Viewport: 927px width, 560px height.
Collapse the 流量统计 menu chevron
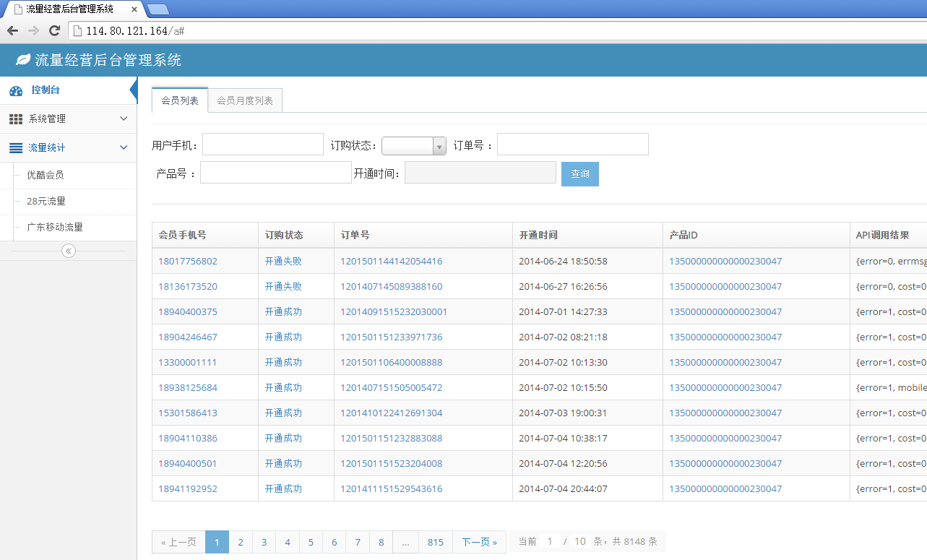click(124, 147)
